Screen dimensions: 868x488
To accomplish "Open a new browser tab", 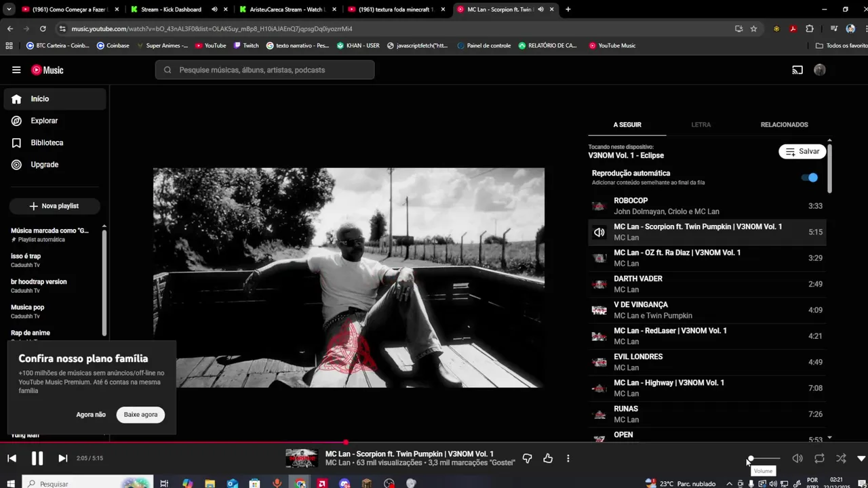I will click(568, 9).
